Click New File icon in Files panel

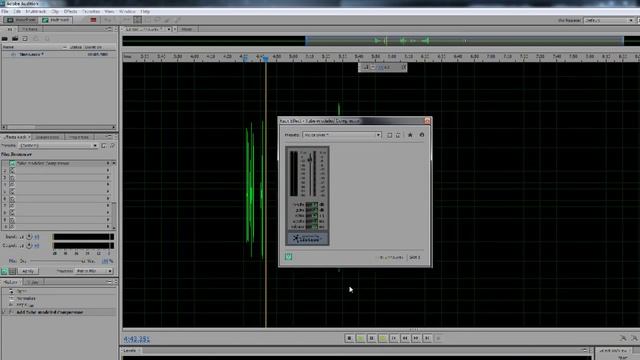point(25,38)
